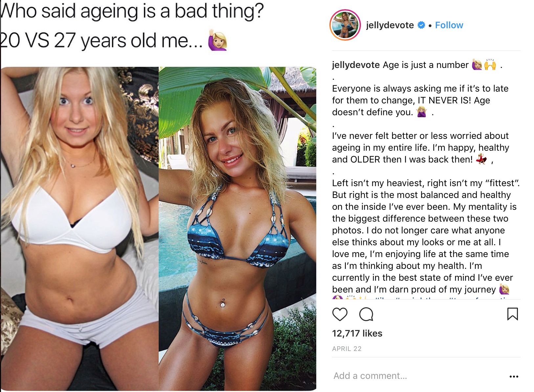The width and height of the screenshot is (534, 392).
Task: Click the partially hidden hashtag line in the caption
Action: coord(421,297)
